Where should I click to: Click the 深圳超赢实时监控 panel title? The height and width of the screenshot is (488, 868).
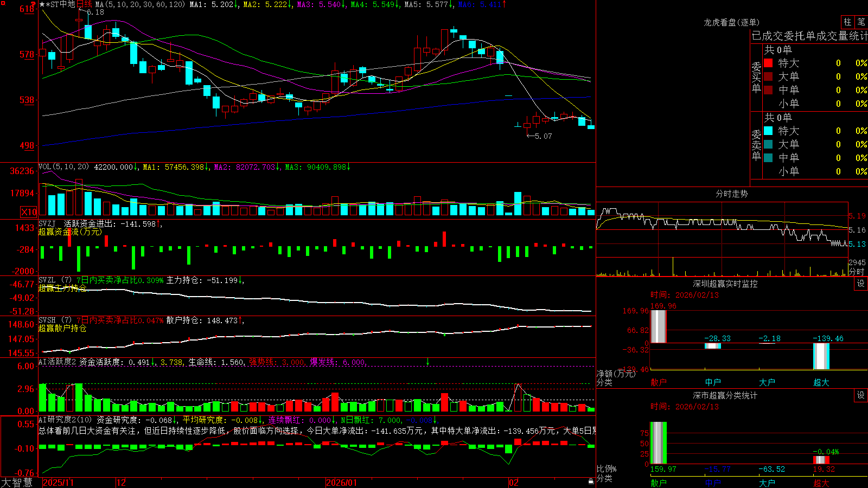(x=725, y=284)
